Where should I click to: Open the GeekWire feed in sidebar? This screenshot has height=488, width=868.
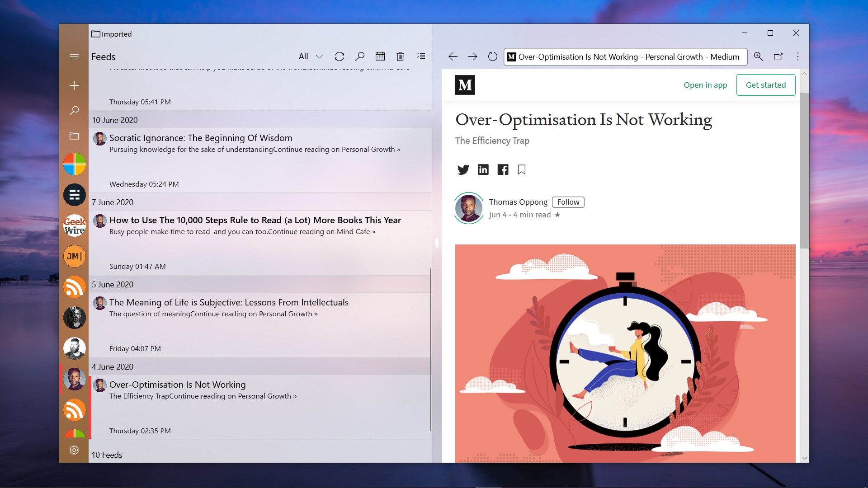click(x=74, y=225)
